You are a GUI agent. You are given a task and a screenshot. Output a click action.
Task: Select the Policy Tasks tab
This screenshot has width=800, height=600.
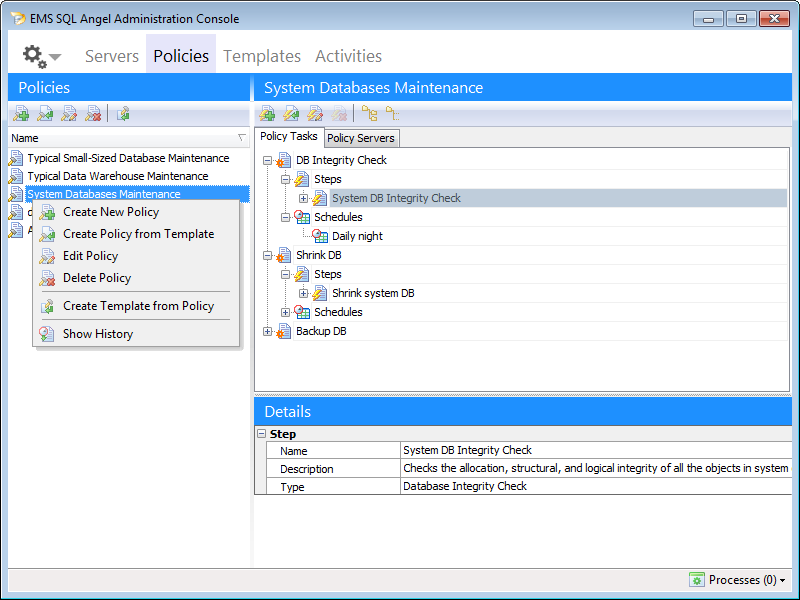289,136
